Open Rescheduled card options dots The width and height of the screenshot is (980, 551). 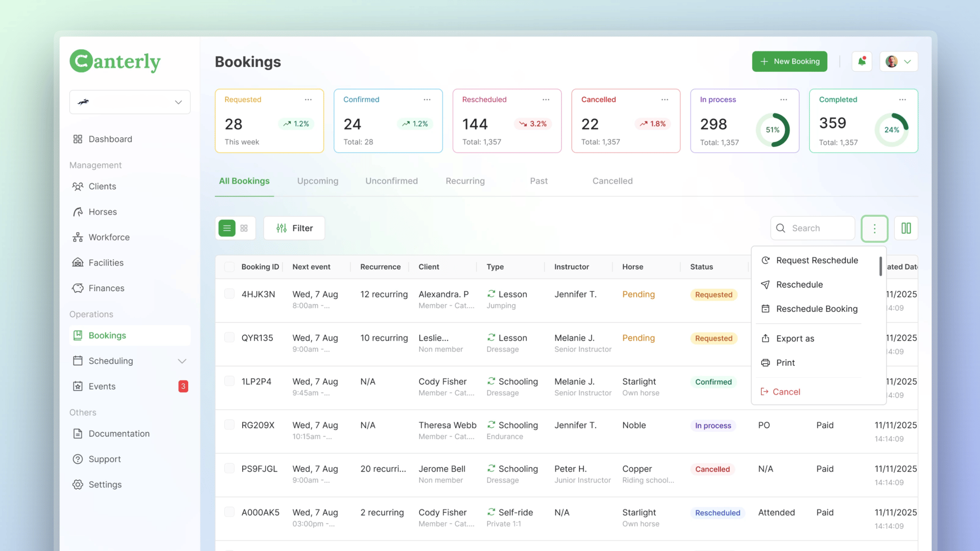click(546, 100)
